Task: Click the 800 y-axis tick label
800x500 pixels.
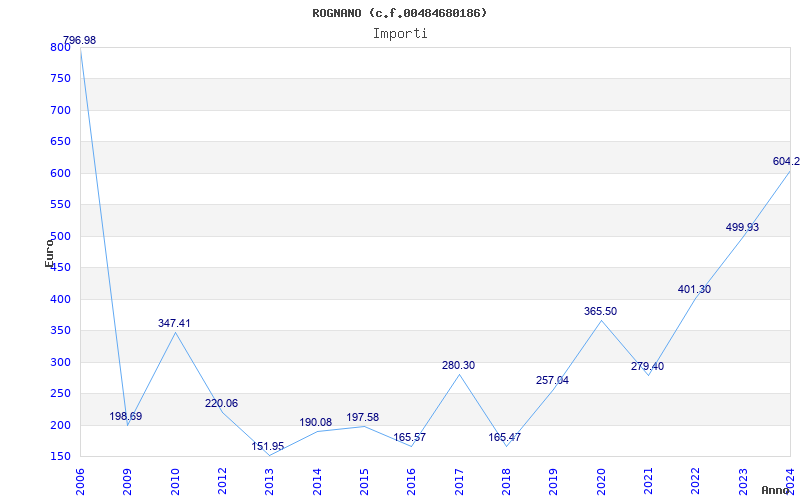Action: [60, 47]
